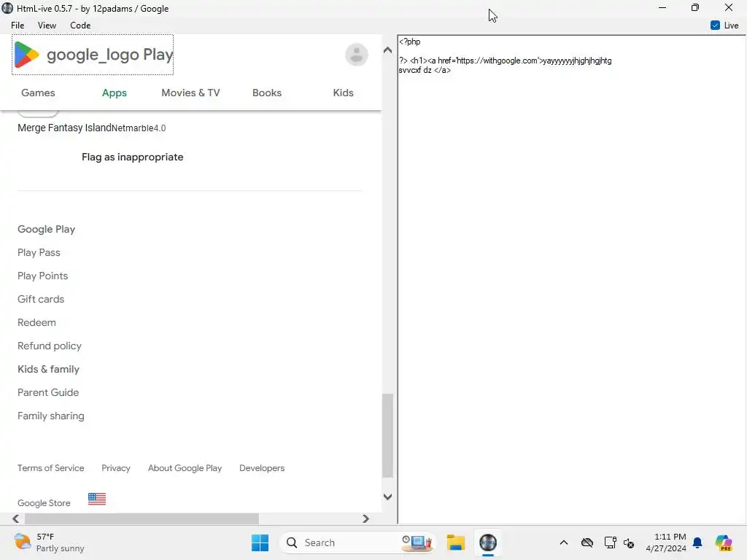
Task: Open File Explorer from the taskbar
Action: tap(455, 542)
